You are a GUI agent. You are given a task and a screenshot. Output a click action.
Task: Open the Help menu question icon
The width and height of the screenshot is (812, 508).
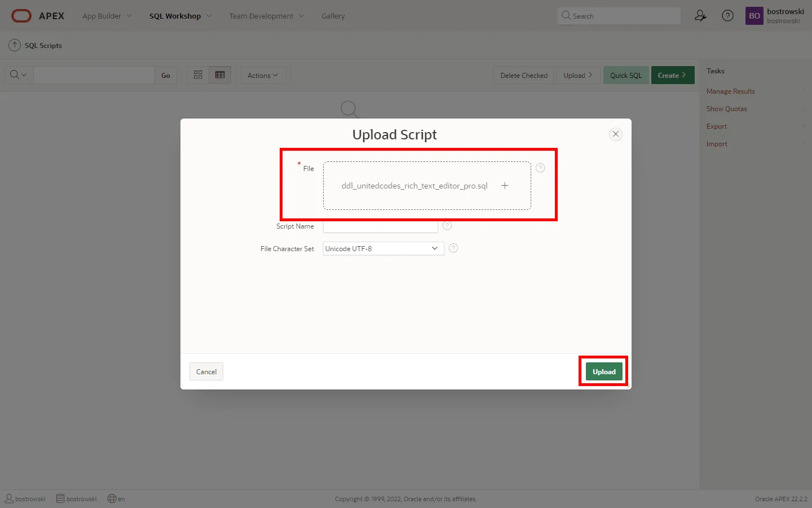point(727,16)
